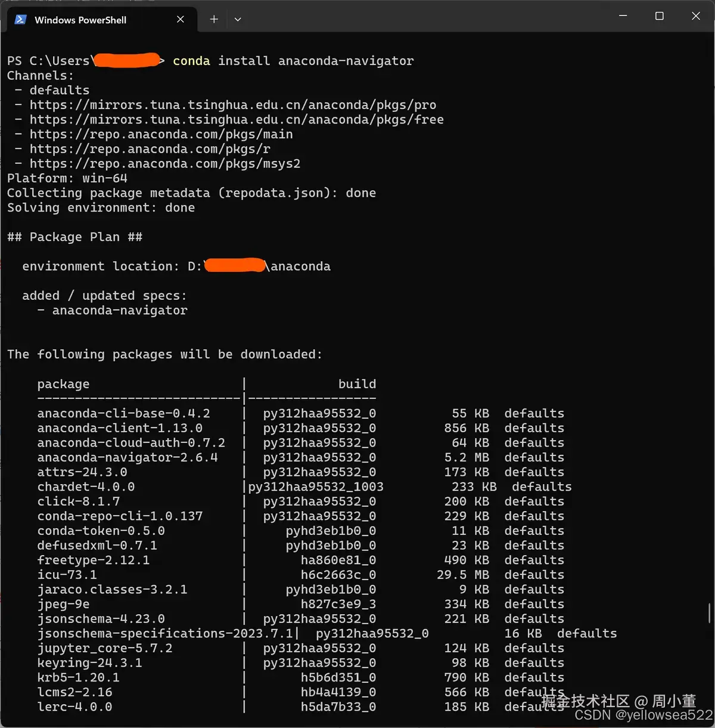Viewport: 715px width, 728px height.
Task: Click 'h5b6d351_0' build string
Action: click(x=338, y=677)
